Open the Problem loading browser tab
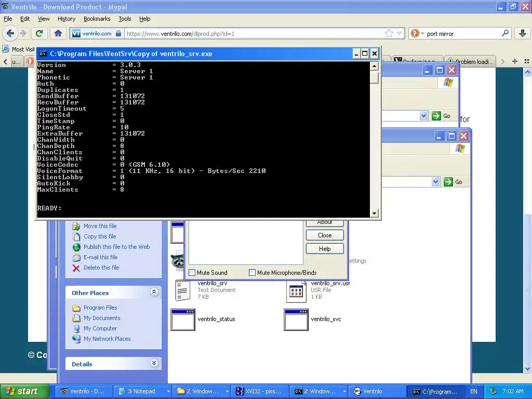532x399 pixels. 470,61
